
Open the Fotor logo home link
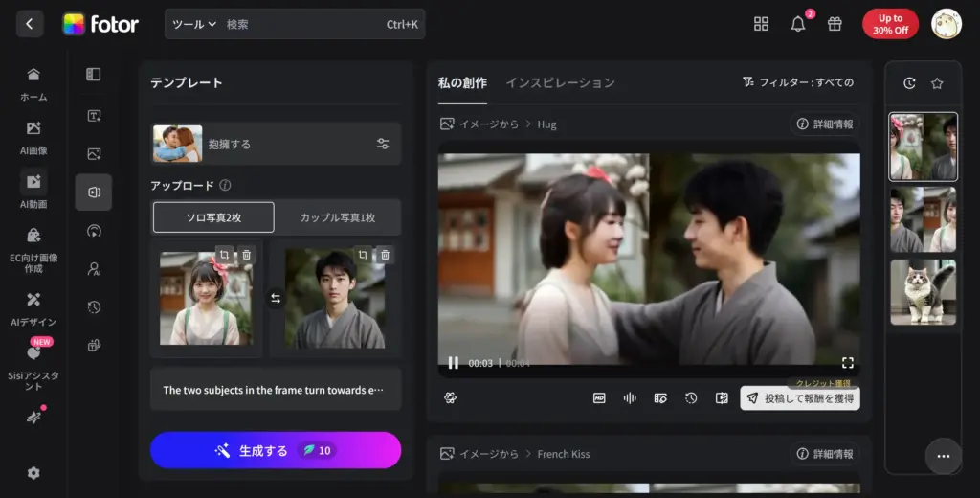click(x=100, y=24)
